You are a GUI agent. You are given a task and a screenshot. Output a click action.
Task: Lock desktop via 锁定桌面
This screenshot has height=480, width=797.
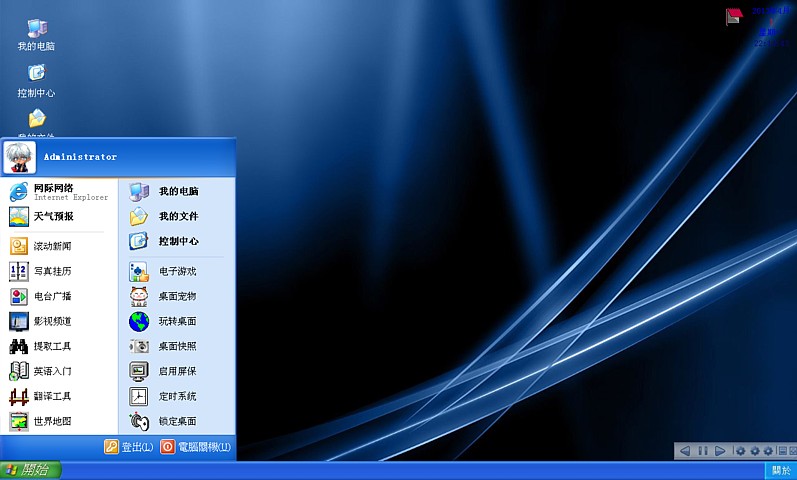pos(176,421)
